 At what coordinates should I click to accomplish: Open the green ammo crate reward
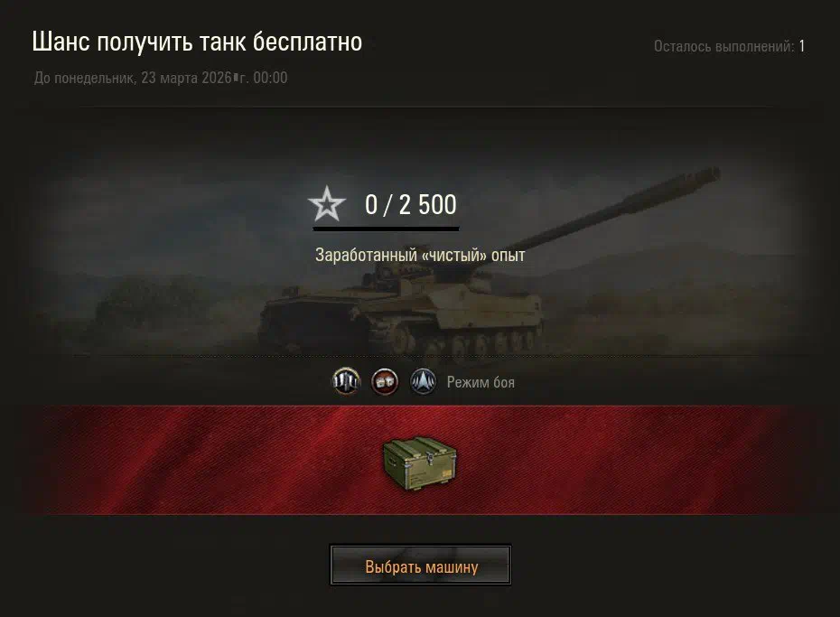pos(420,463)
